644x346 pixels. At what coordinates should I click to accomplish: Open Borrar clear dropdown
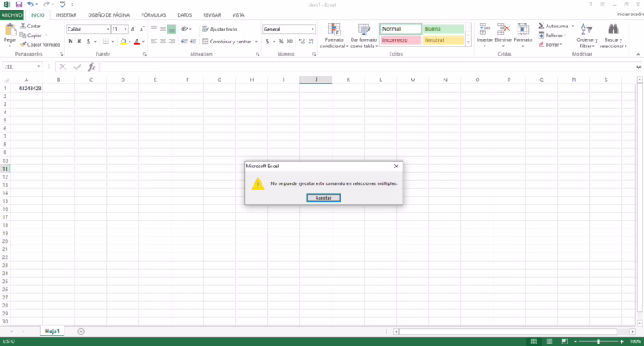[x=551, y=44]
